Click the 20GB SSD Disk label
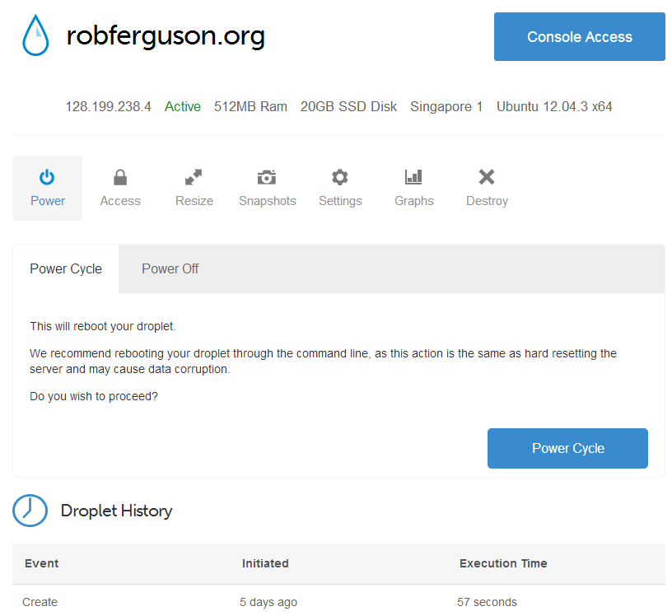 pyautogui.click(x=348, y=106)
